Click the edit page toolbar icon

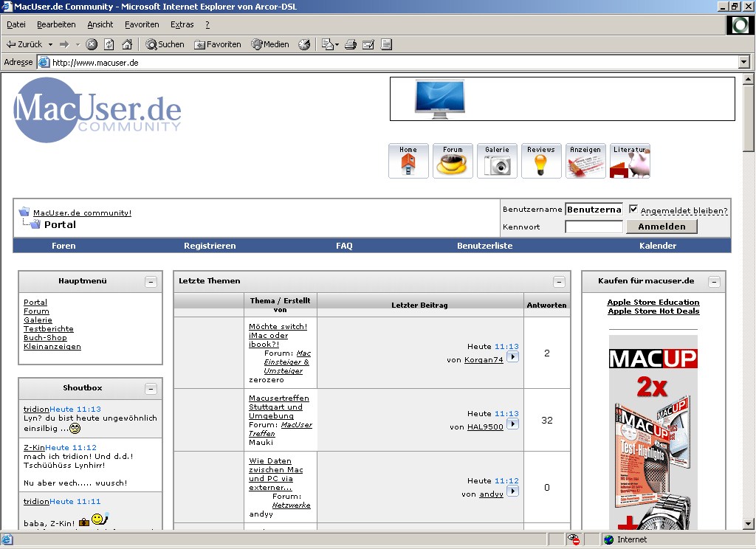coord(368,44)
